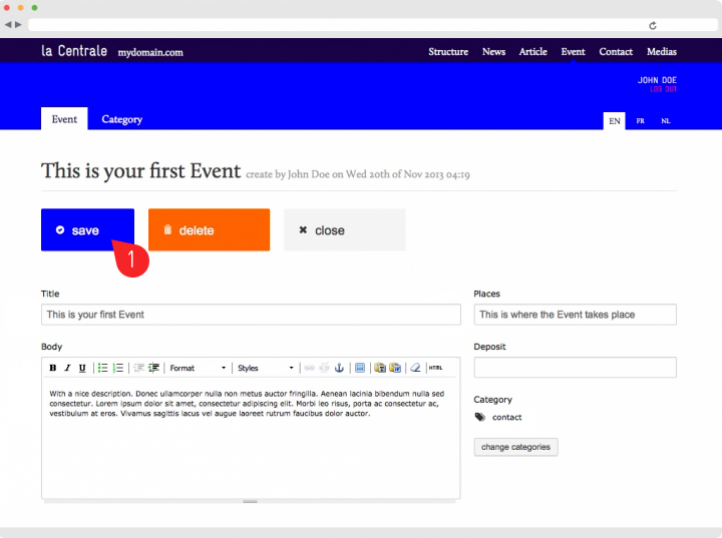Click the contact category tag icon
The image size is (722, 538).
click(480, 417)
